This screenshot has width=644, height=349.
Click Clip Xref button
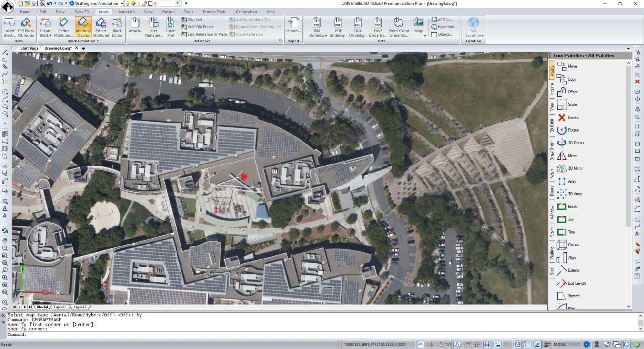point(192,20)
